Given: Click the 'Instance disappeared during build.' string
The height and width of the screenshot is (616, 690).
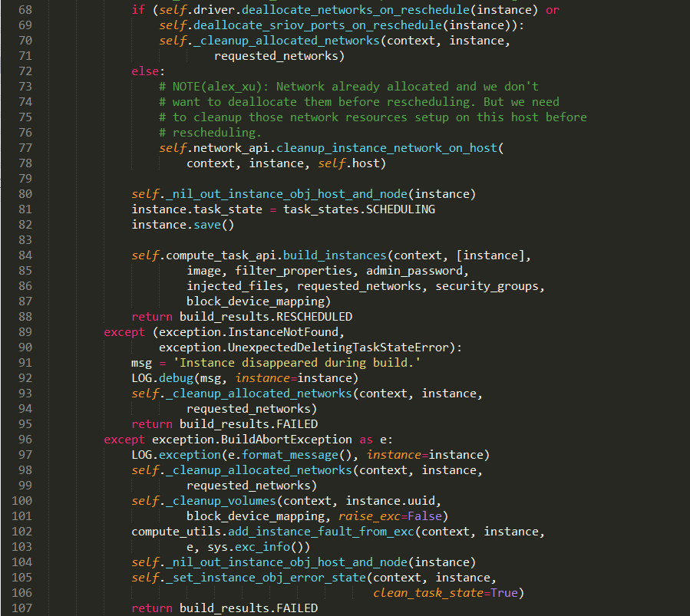Looking at the screenshot, I should pos(297,363).
